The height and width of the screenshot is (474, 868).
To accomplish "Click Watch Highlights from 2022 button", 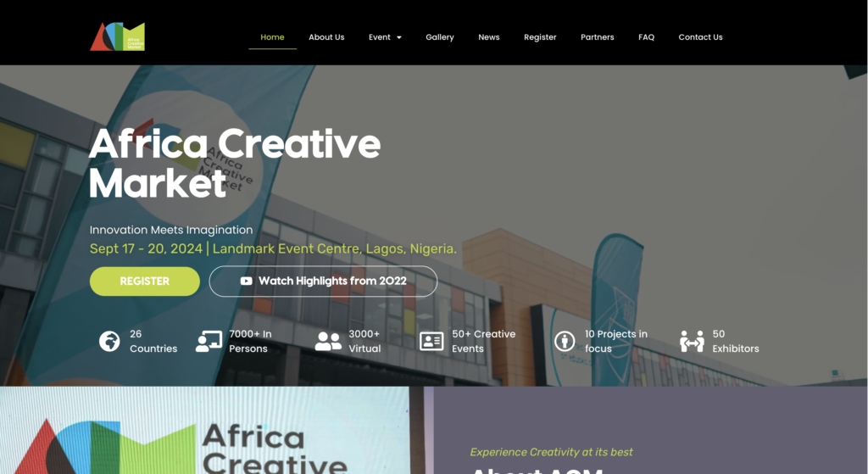I will pyautogui.click(x=323, y=282).
